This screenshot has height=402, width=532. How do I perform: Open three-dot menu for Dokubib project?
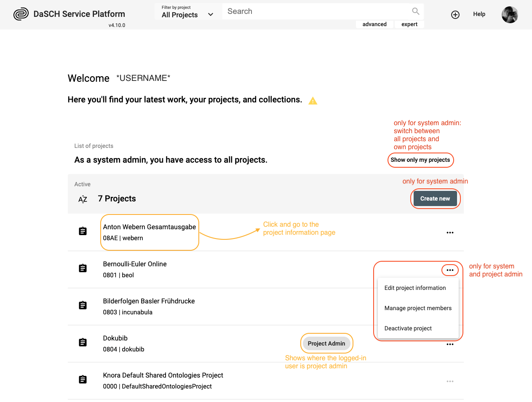coord(450,344)
